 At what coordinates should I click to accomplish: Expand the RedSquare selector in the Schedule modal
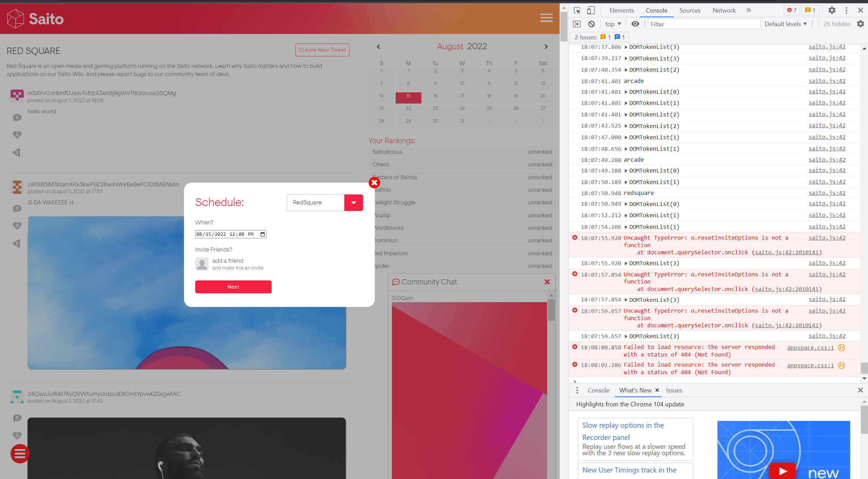(353, 202)
